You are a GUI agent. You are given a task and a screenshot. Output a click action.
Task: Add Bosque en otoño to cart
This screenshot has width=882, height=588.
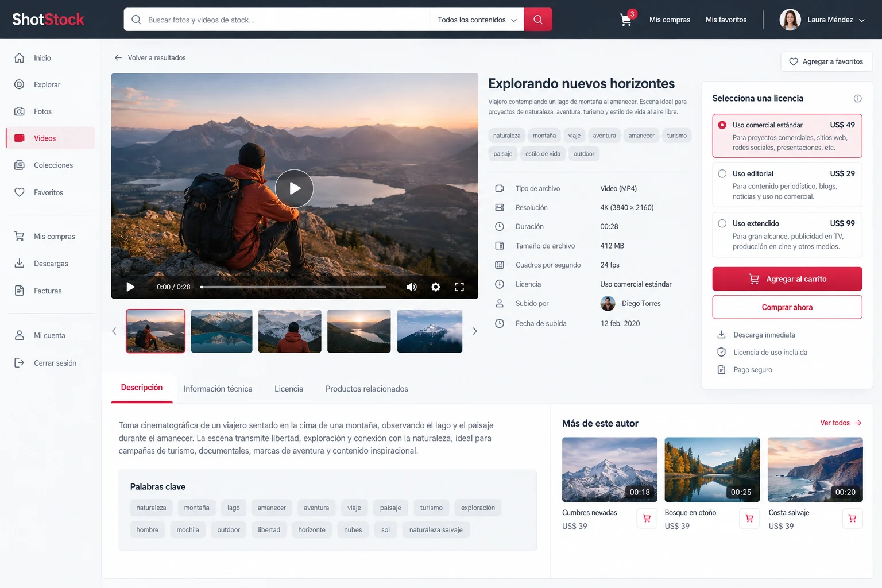(x=749, y=519)
